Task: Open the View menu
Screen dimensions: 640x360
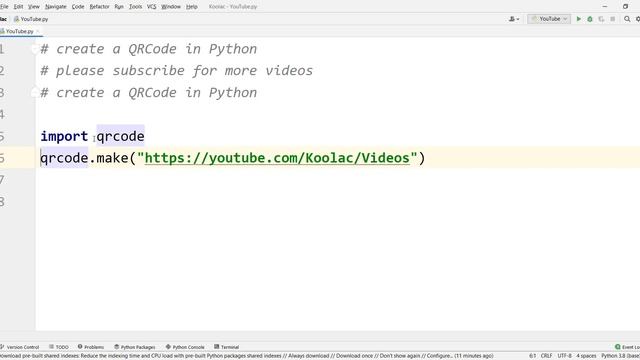Action: coord(34,7)
